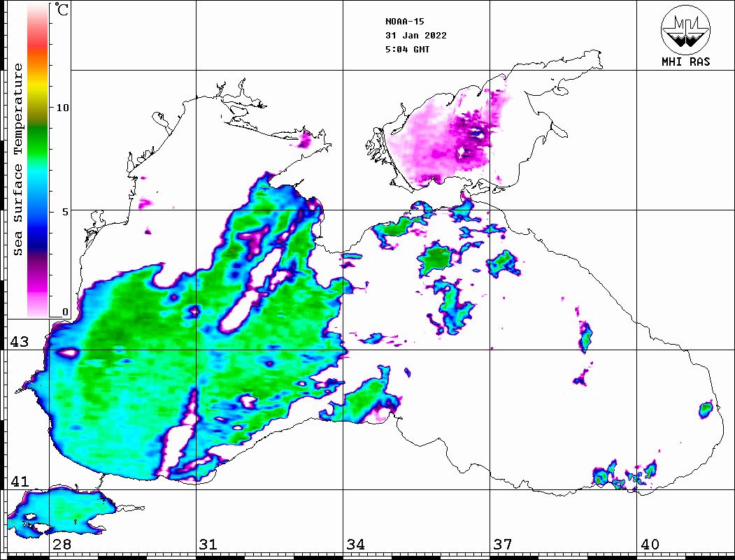The height and width of the screenshot is (560, 735).
Task: Click the '31 Jan 2022' date text
Action: pyautogui.click(x=416, y=35)
